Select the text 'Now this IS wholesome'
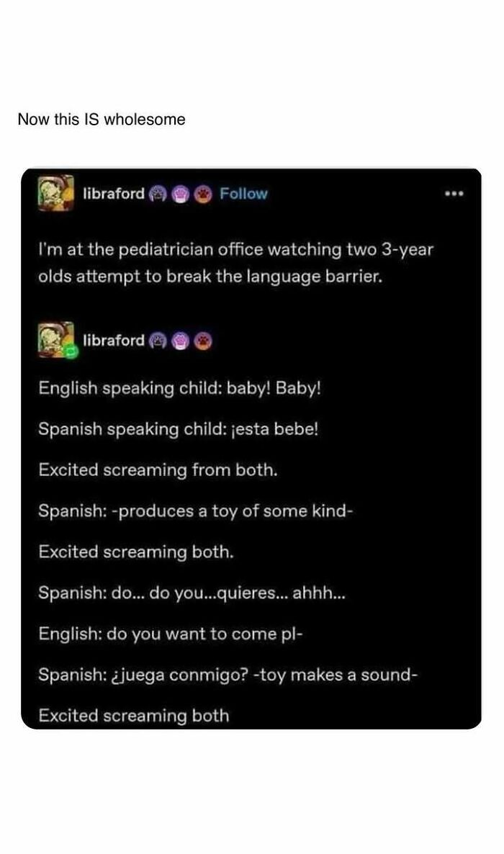Viewport: 504px width, 854px height. (101, 120)
